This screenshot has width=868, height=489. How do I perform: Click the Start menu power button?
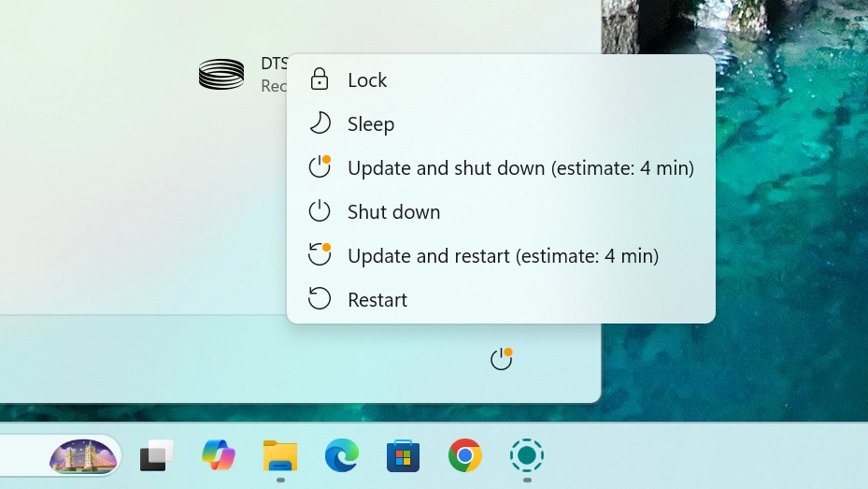point(502,359)
